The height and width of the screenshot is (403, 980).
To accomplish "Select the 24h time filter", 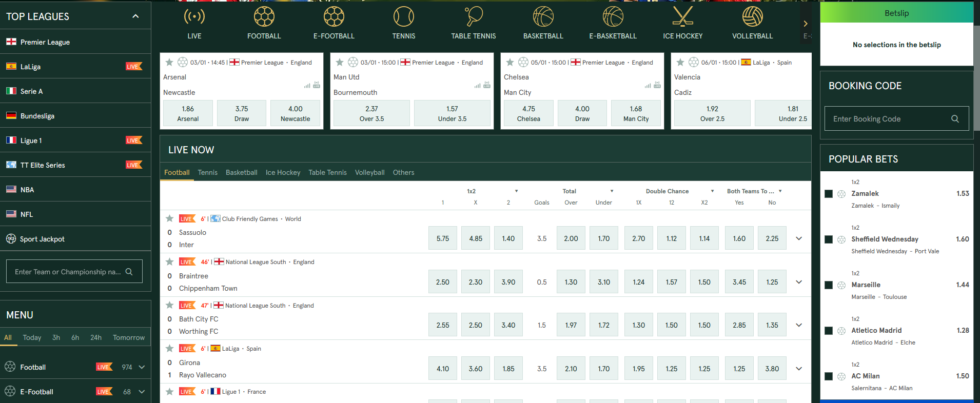I will click(x=96, y=337).
